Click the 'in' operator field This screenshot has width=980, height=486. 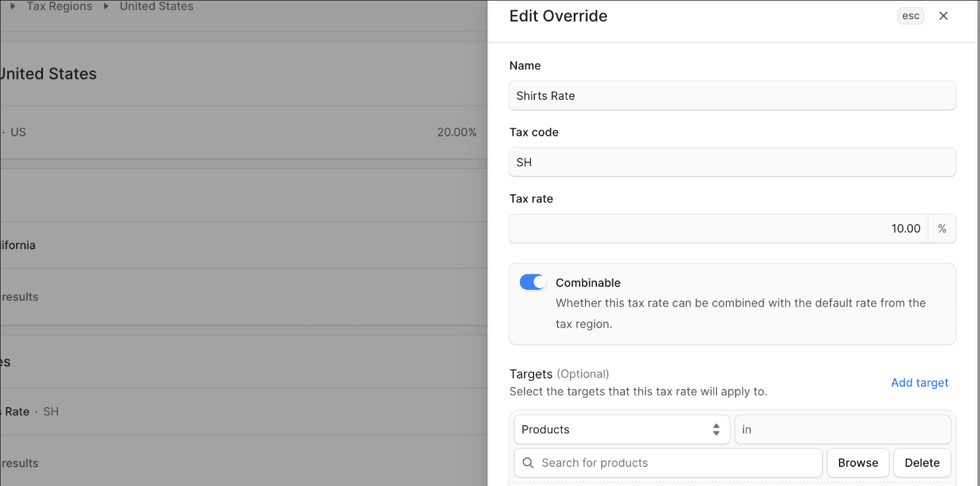843,430
